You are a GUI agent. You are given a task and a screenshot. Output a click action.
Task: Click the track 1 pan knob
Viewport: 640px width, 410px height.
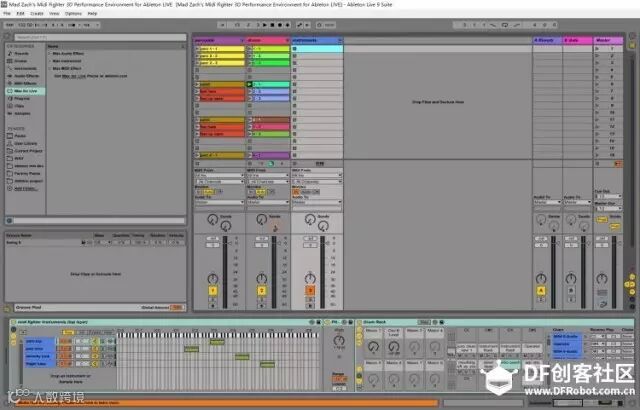pos(213,279)
